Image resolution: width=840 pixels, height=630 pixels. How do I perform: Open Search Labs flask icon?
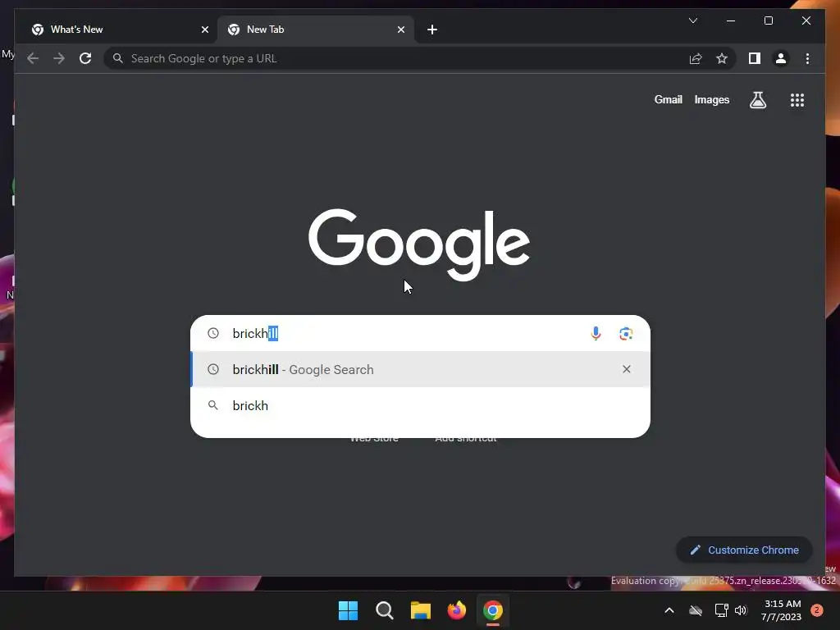pos(757,99)
